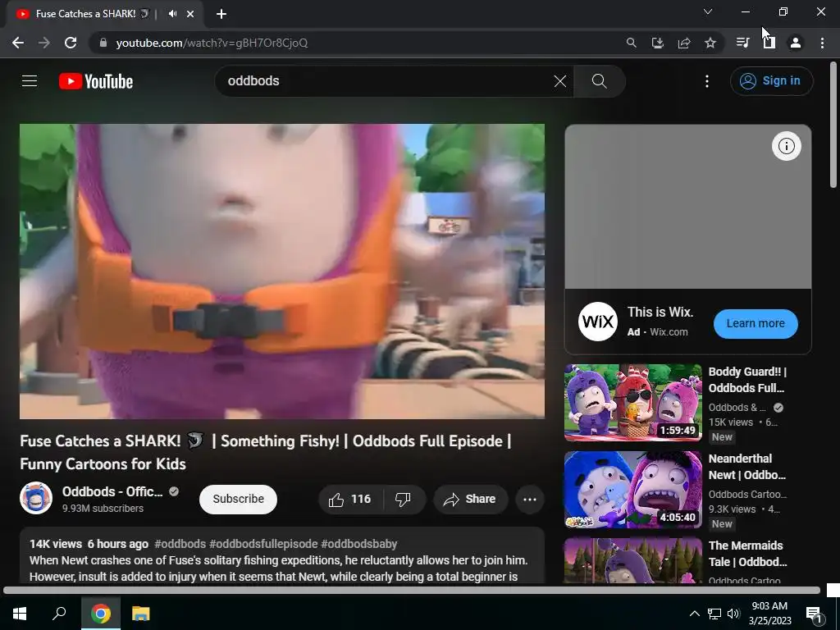Viewport: 840px width, 630px height.
Task: Click the #oddbodsbaby hashtag
Action: [x=359, y=544]
